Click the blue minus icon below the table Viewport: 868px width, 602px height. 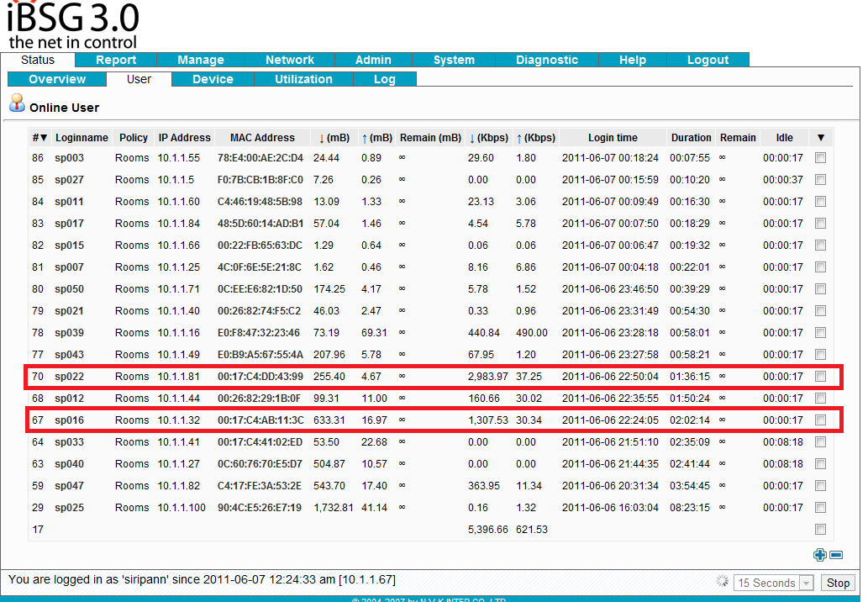[x=835, y=554]
